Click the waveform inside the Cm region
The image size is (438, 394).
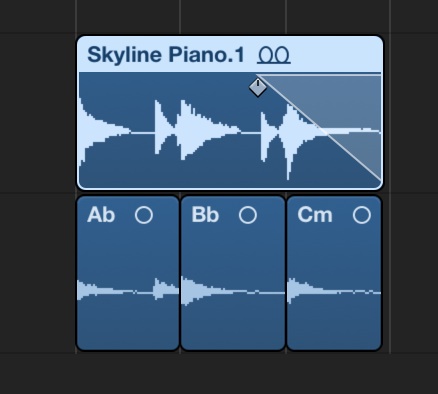pyautogui.click(x=334, y=291)
